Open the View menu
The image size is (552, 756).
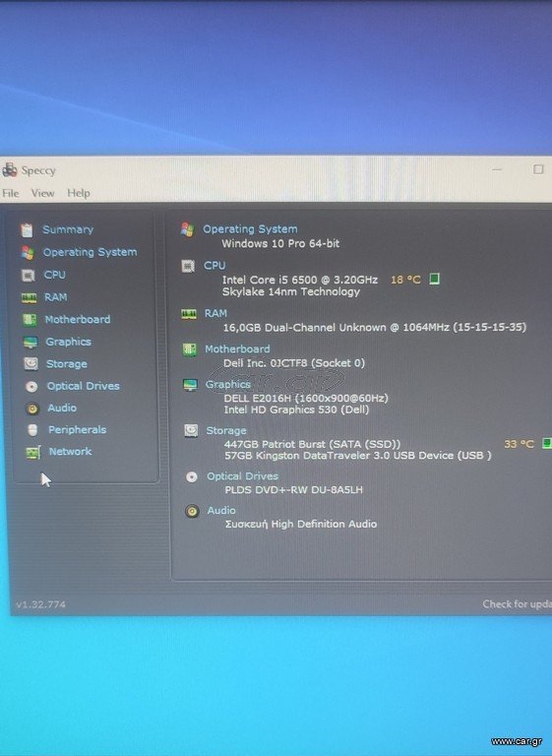coord(42,193)
